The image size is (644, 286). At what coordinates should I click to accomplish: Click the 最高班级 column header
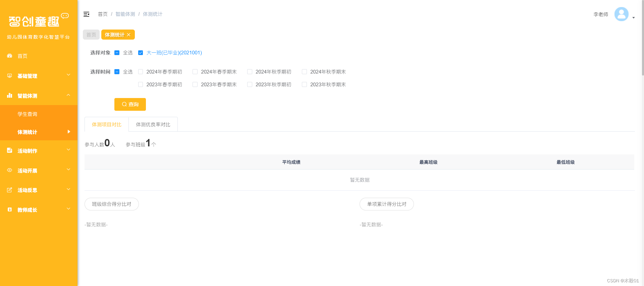[428, 162]
